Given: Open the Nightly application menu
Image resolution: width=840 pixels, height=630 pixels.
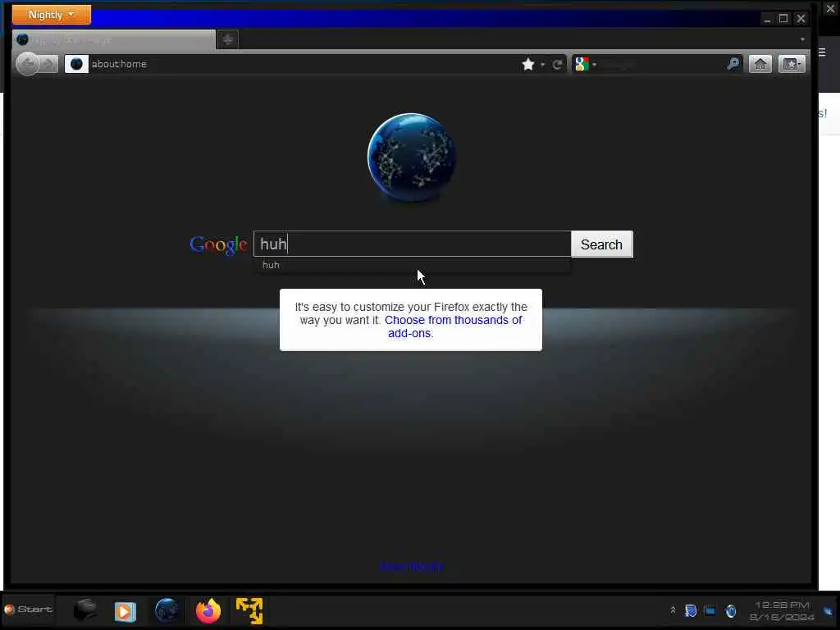Looking at the screenshot, I should (52, 15).
